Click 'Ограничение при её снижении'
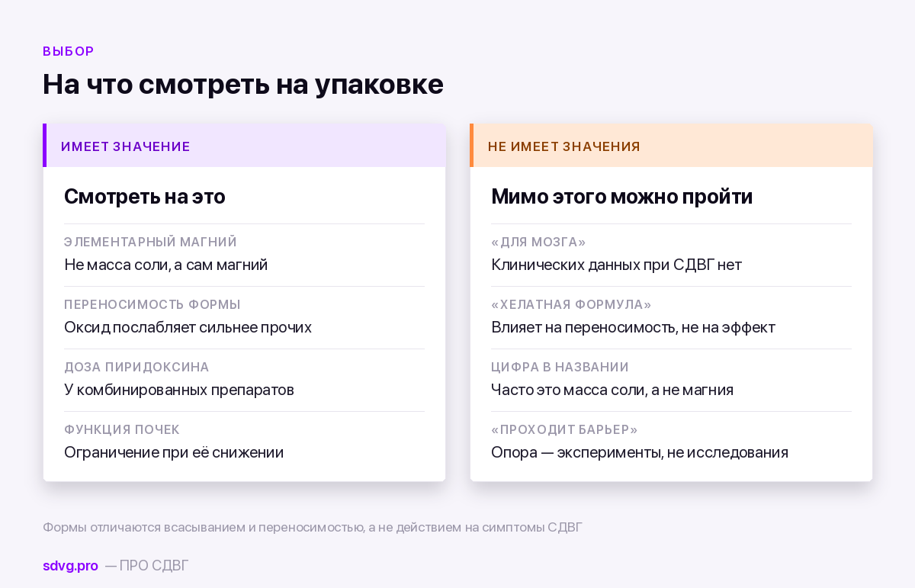The height and width of the screenshot is (588, 915). [174, 452]
